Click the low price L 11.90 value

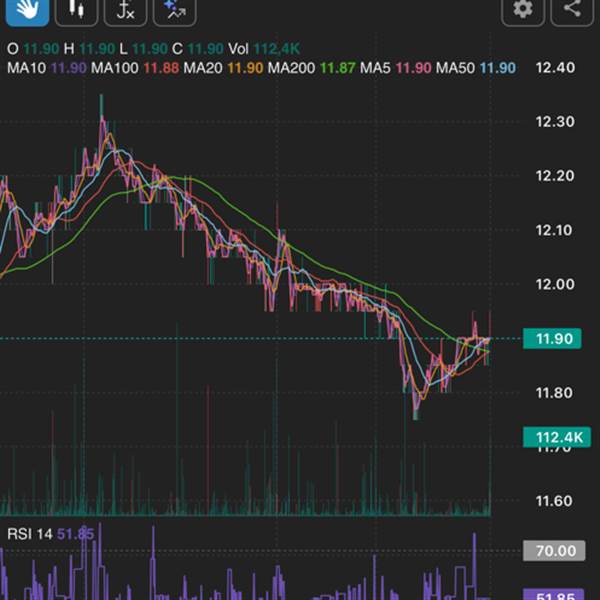tap(143, 49)
